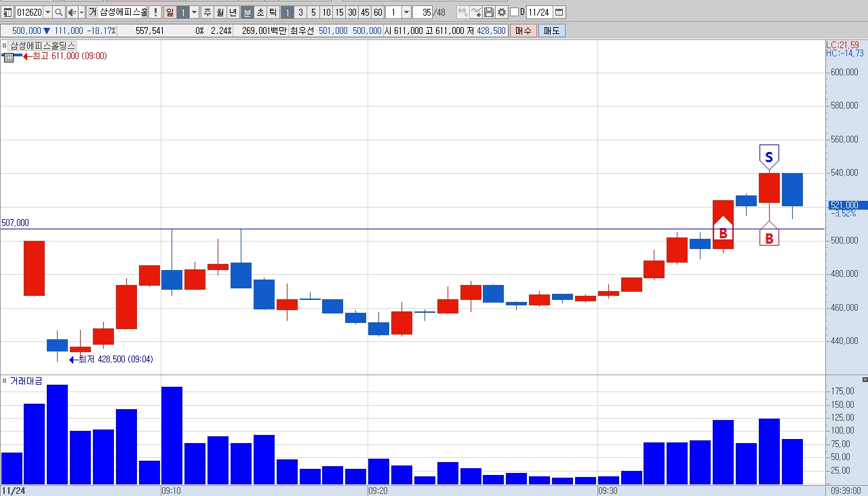868x496 pixels.
Task: Click the 거 button before stock name
Action: (x=92, y=12)
